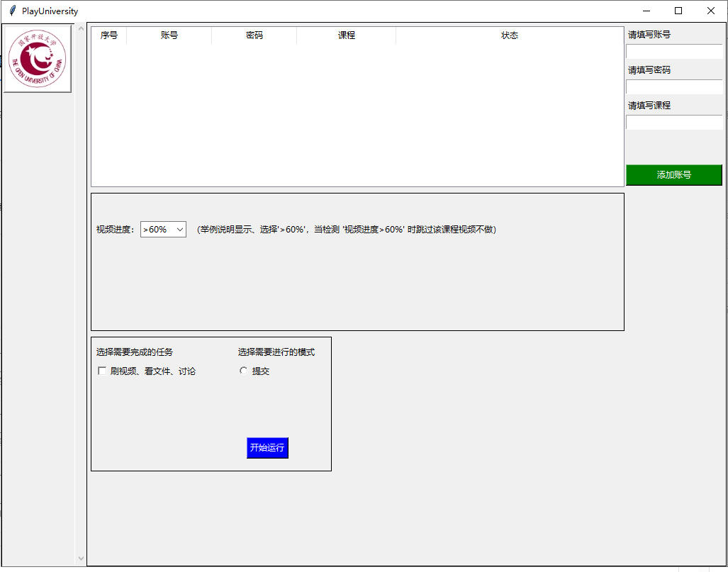Screen dimensions: 728x572
Task: Focus the 请填写课程 input field
Action: coord(673,122)
